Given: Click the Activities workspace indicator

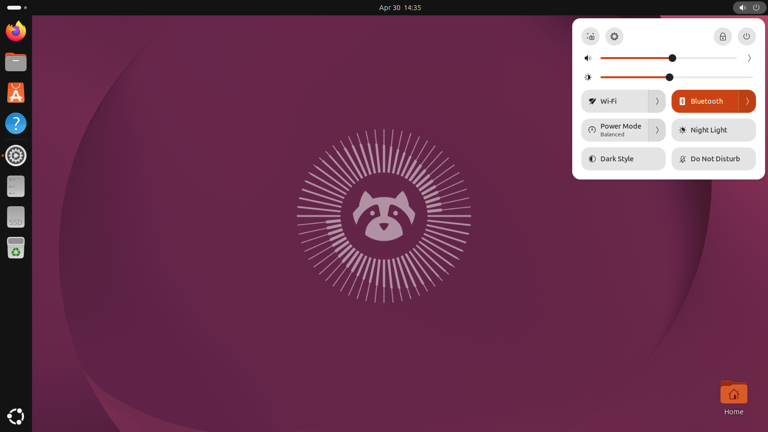Looking at the screenshot, I should (17, 7).
